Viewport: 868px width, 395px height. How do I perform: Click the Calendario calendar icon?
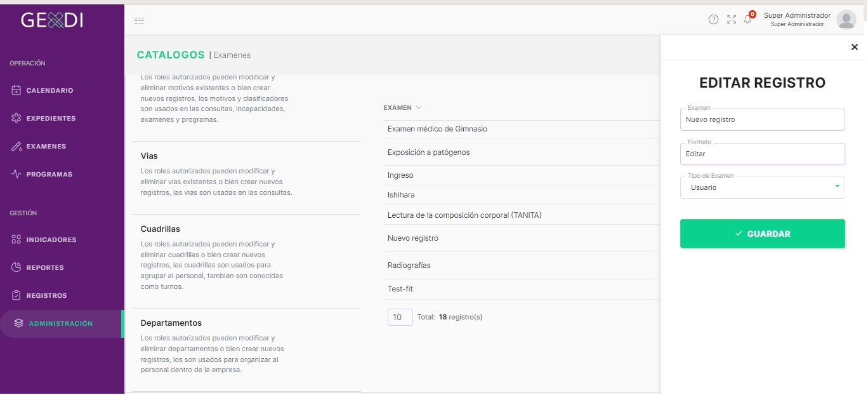coord(16,90)
